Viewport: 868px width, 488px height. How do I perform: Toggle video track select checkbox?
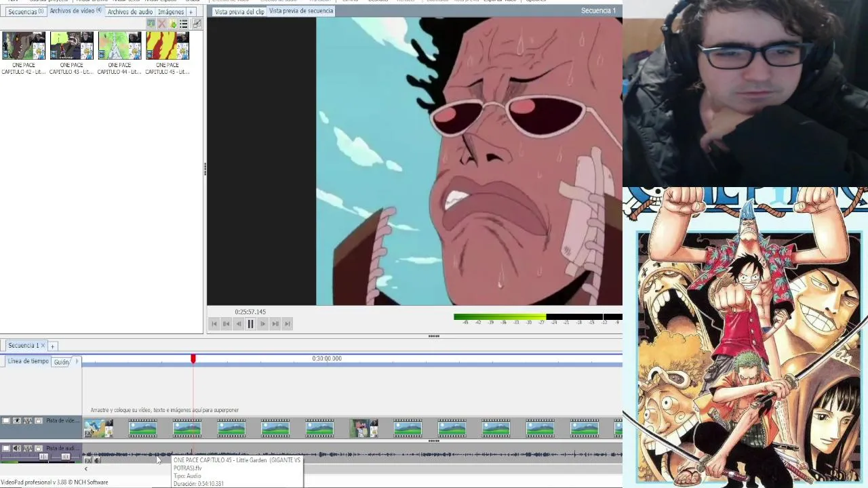6,421
